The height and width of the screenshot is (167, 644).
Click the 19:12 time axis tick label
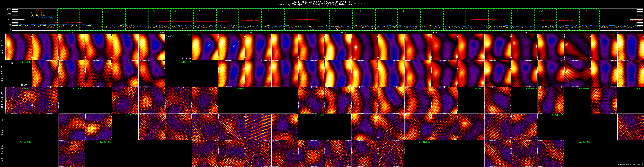(x=162, y=32)
